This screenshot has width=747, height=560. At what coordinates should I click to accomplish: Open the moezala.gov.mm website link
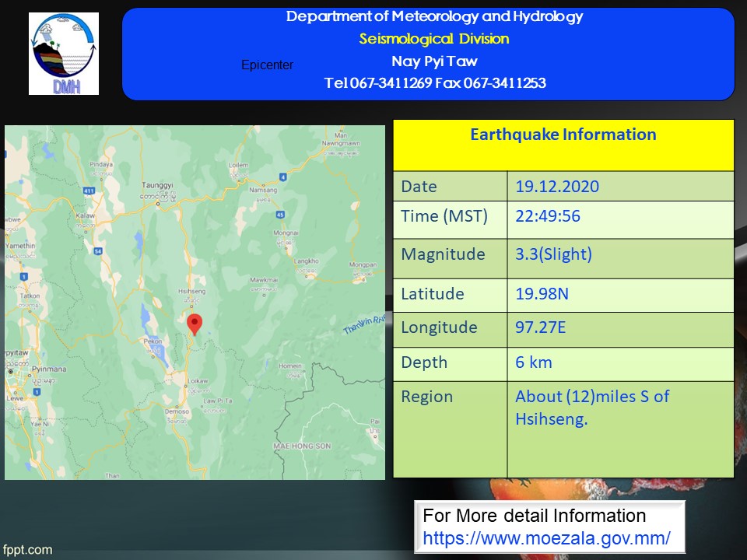[546, 537]
